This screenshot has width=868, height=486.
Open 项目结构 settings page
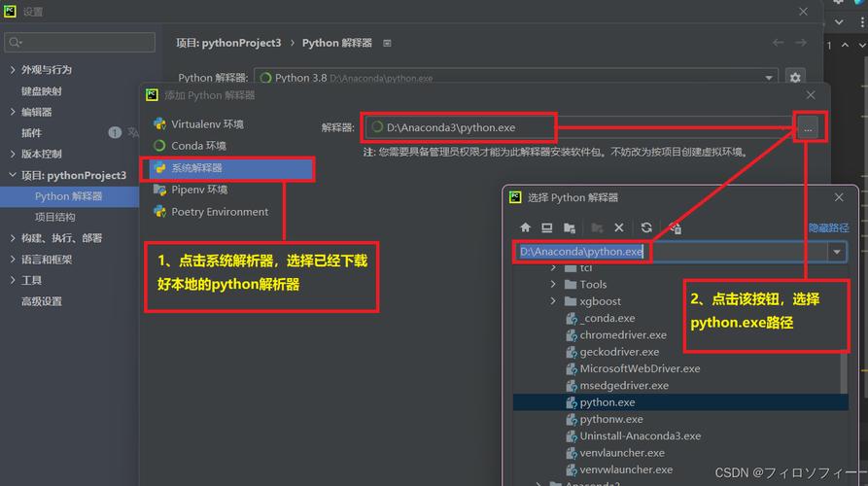(55, 217)
